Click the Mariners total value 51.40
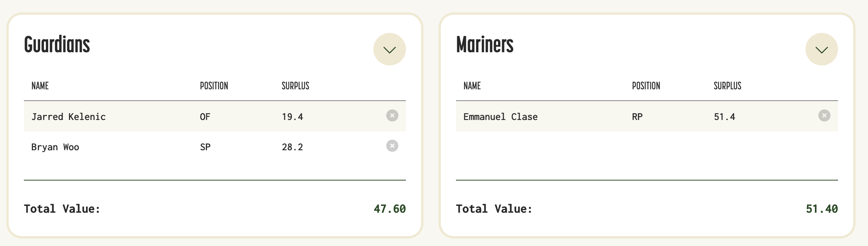This screenshot has height=246, width=868. click(x=821, y=209)
